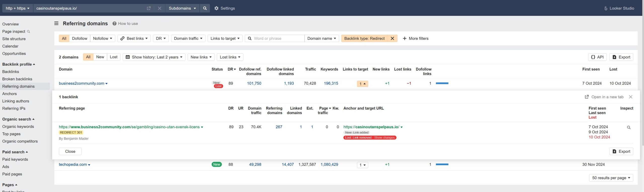Viewport: 644px width, 192px height.
Task: Open Overview in sidebar
Action: (11, 24)
